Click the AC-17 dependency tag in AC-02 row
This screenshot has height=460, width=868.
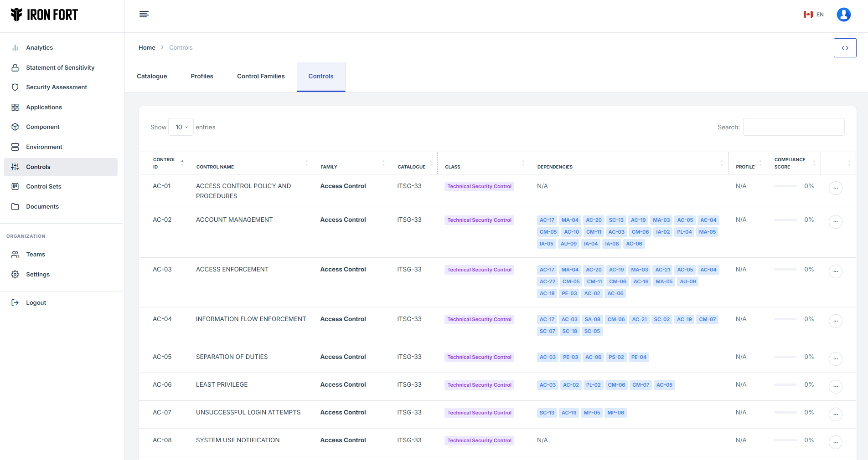coord(547,220)
